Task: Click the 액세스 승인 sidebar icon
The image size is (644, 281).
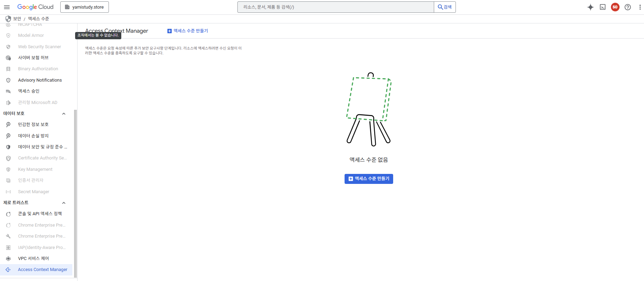Action: point(8,91)
